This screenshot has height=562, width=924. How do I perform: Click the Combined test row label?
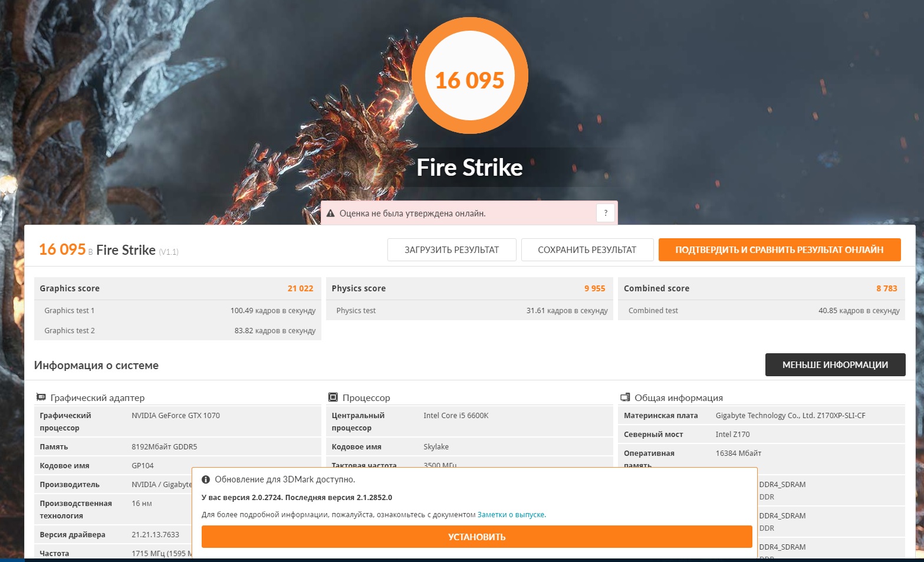click(653, 310)
